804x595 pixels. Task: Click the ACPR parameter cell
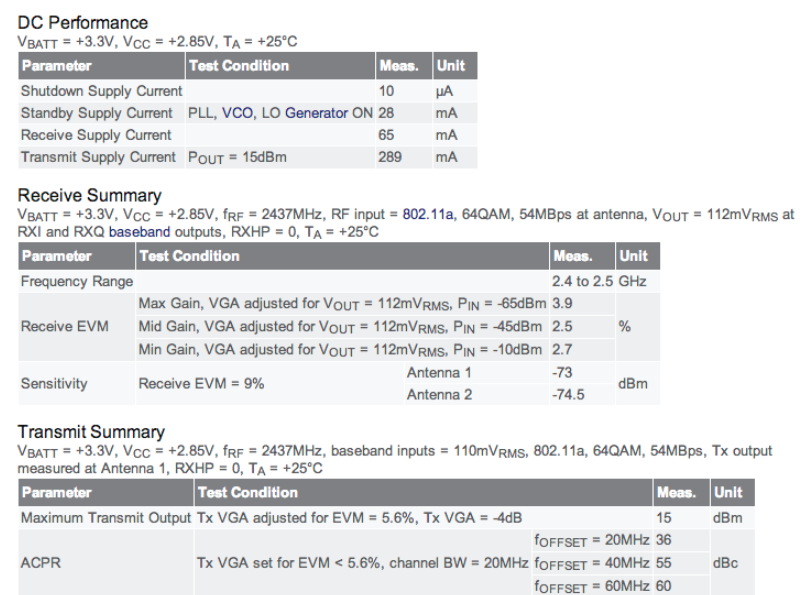click(41, 563)
